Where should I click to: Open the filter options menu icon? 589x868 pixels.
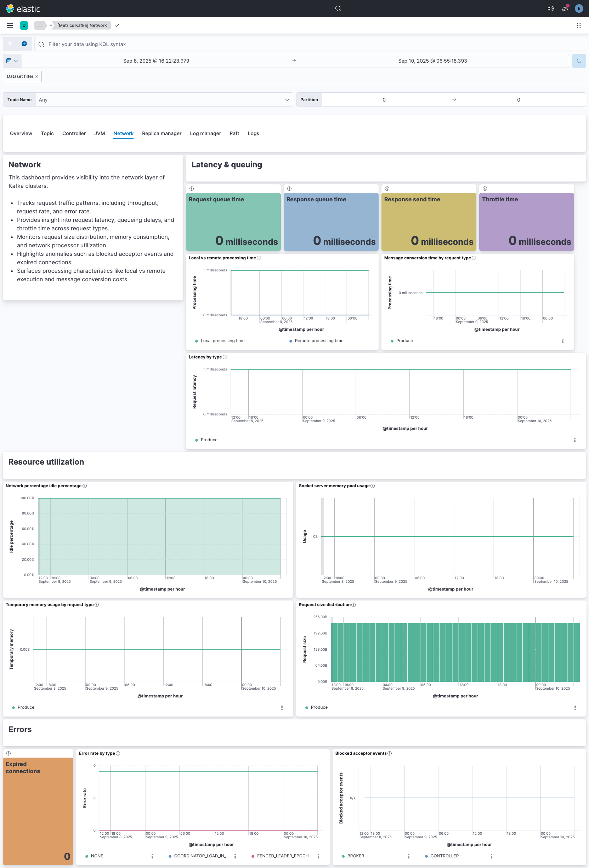pos(10,44)
